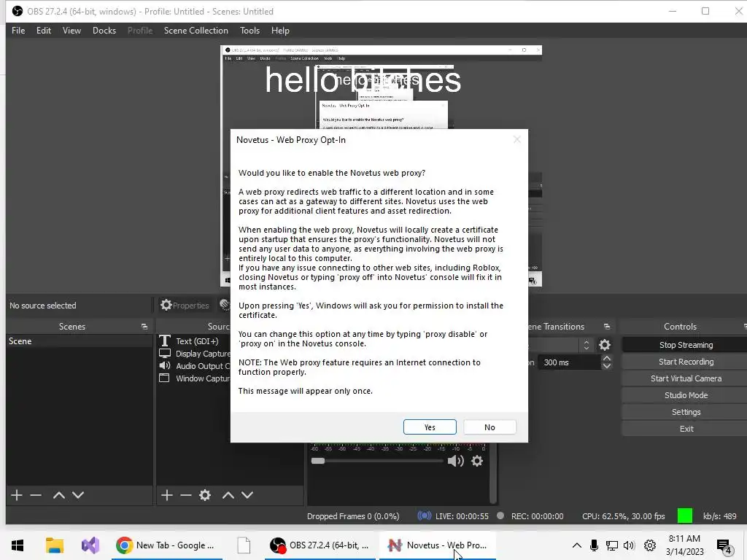Switch to the OBS taskbar button

pos(321,545)
